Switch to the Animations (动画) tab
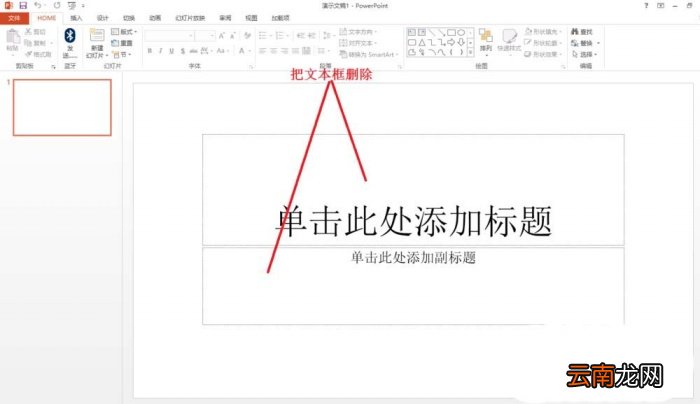Viewport: 700px width, 404px height. click(x=155, y=18)
